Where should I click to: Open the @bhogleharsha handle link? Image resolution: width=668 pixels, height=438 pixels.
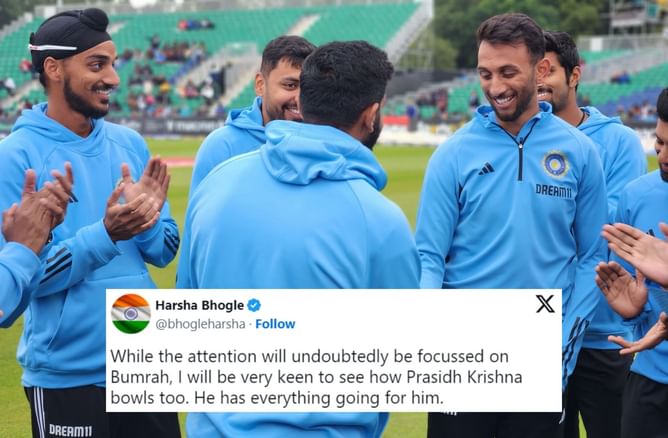click(200, 324)
